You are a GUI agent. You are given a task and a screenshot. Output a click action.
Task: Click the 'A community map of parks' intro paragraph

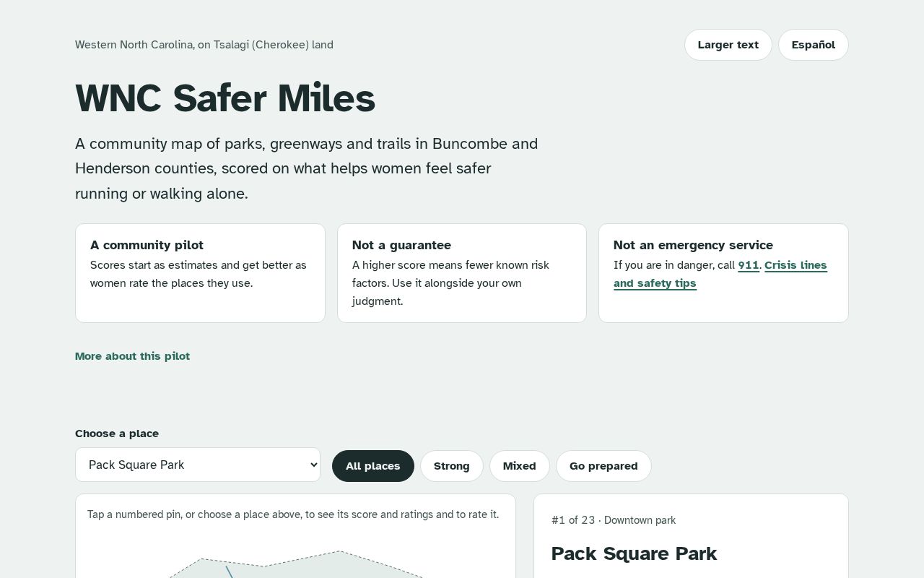pos(307,168)
